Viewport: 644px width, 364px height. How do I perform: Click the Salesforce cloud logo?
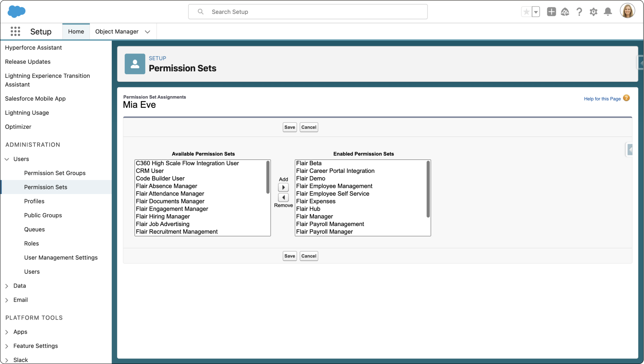(x=17, y=11)
